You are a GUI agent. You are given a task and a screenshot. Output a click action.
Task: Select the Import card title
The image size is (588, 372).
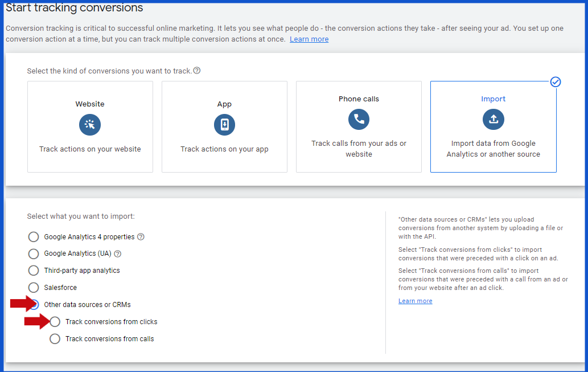click(493, 99)
